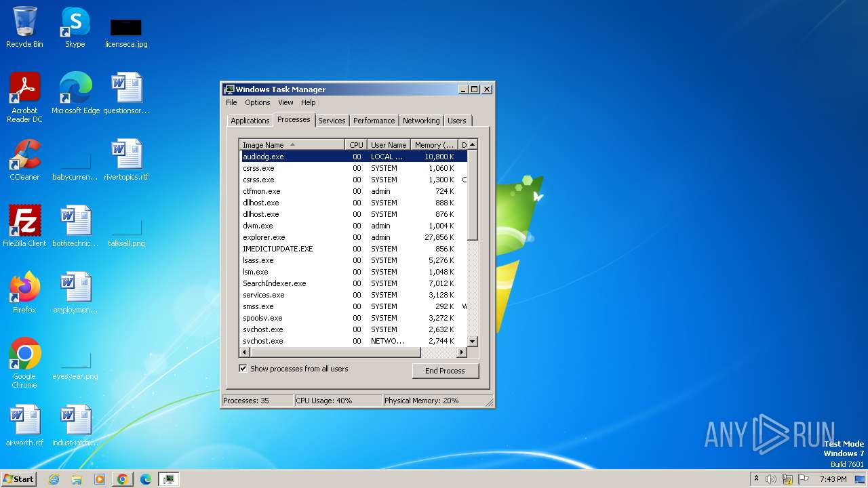Viewport: 868px width, 488px height.
Task: Open the Firefox desktop shortcut
Action: pos(24,292)
